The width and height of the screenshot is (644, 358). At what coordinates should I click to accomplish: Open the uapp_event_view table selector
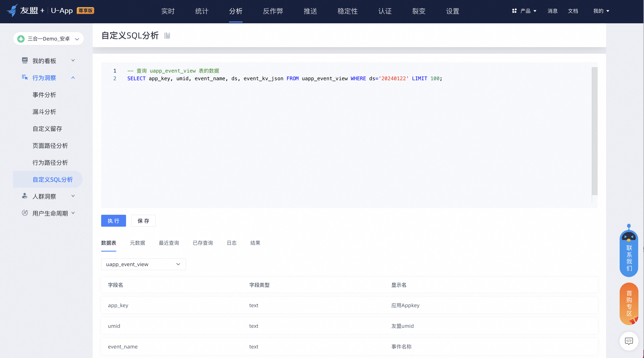pyautogui.click(x=144, y=264)
